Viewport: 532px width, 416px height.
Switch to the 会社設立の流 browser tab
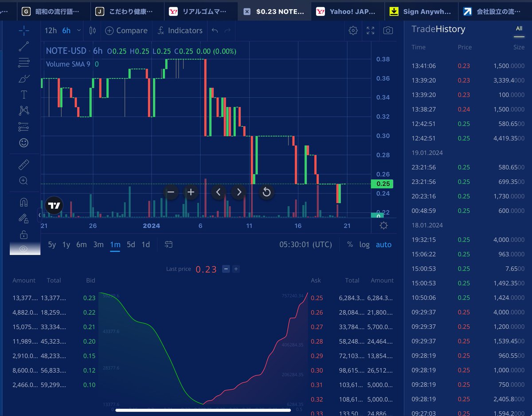pos(495,12)
